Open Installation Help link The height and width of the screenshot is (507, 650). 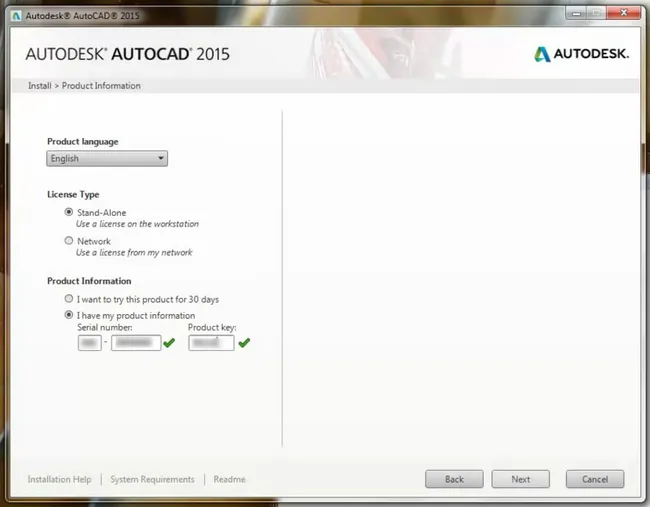click(59, 479)
